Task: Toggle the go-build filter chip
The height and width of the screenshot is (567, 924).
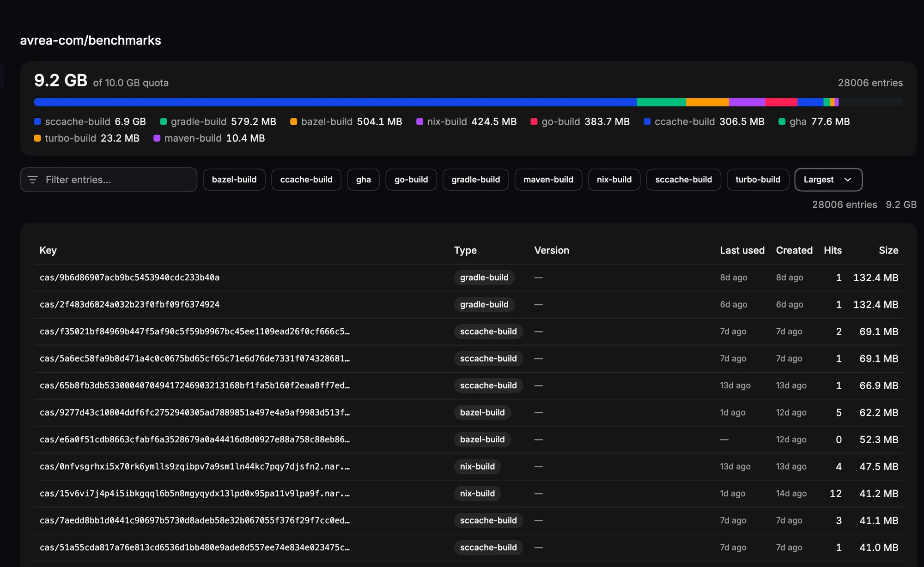Action: tap(411, 180)
